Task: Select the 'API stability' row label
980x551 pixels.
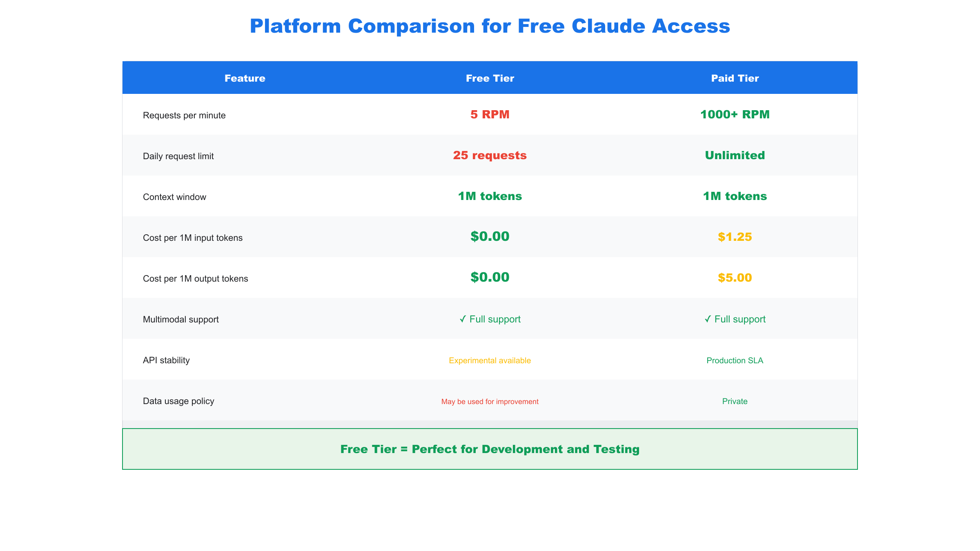Action: 166,360
